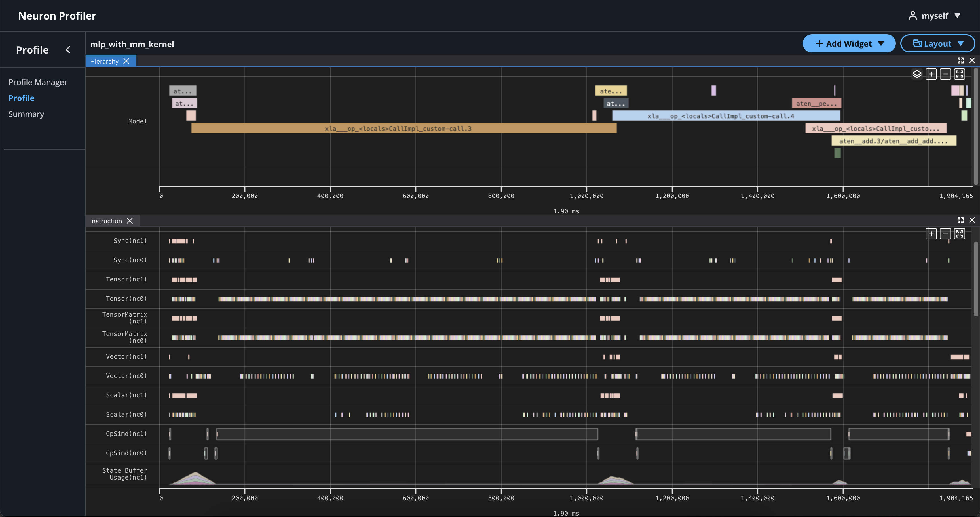
Task: Open Profile Manager in the sidebar
Action: click(38, 82)
